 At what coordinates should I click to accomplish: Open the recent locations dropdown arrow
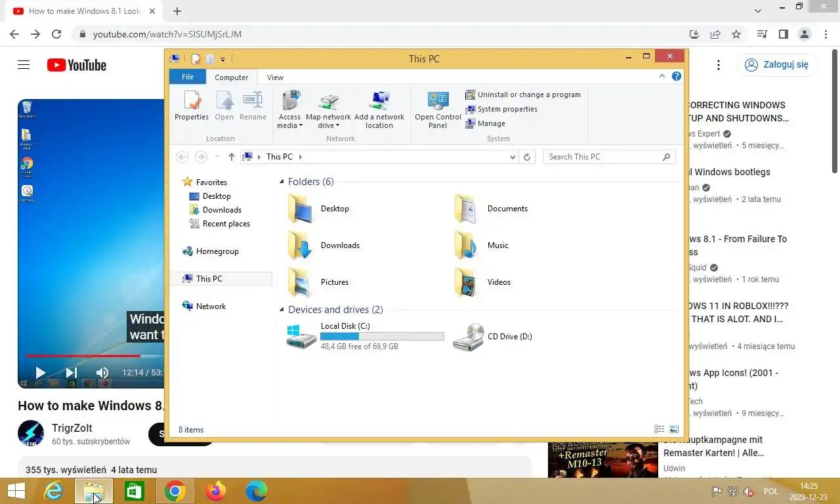point(217,157)
